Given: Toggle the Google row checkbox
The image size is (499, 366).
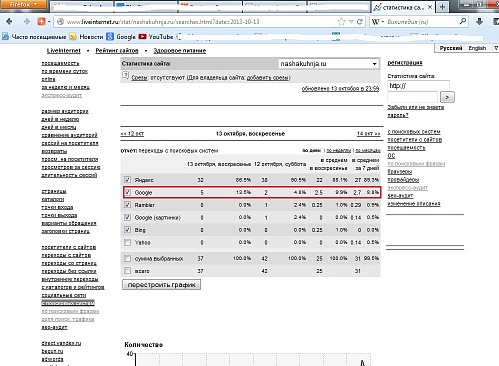Looking at the screenshot, I should 127,192.
